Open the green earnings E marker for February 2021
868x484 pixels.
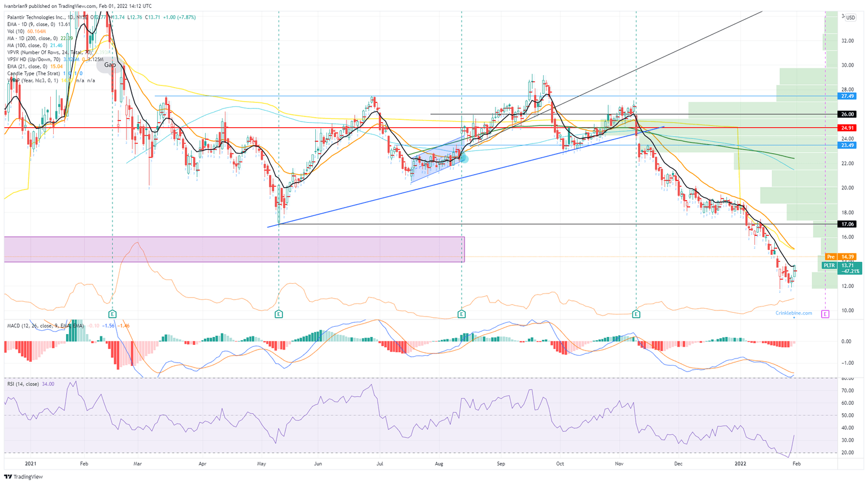112,313
